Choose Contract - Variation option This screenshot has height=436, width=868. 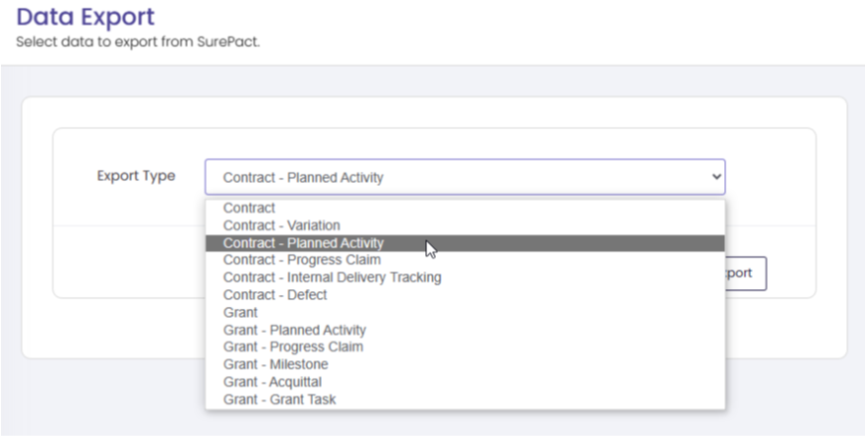tap(465, 225)
